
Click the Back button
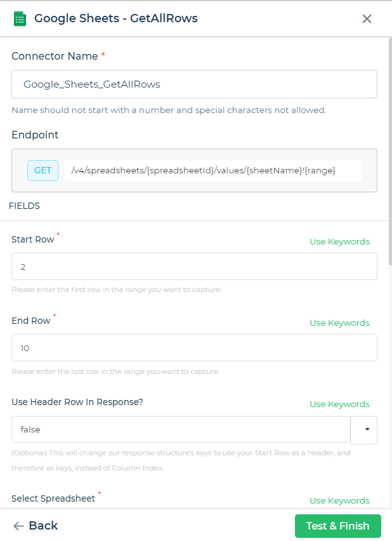[35, 526]
